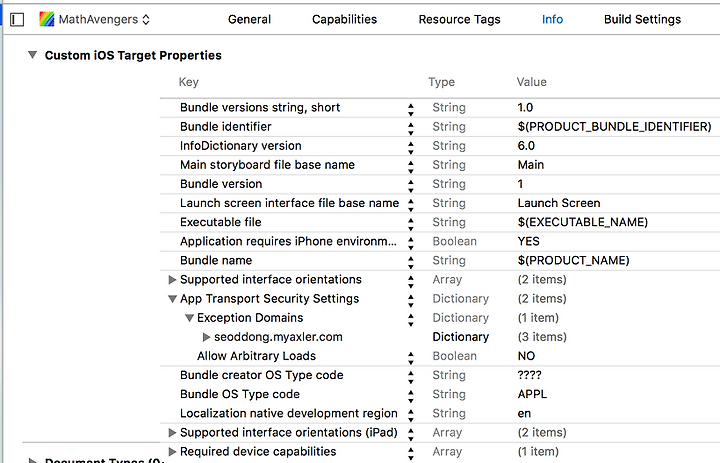This screenshot has width=720, height=463.
Task: Toggle the project navigator sidebar icon
Action: [17, 20]
